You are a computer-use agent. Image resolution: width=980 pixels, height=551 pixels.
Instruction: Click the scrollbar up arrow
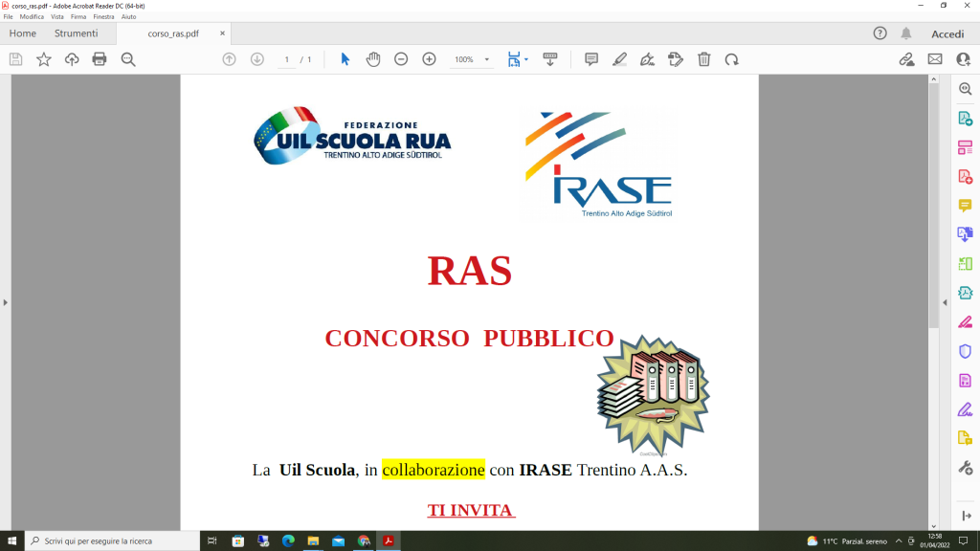coord(934,79)
